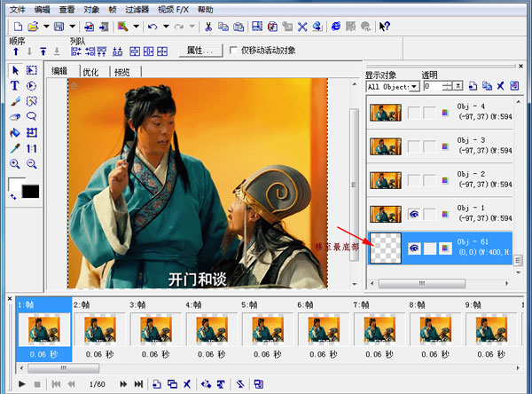Open the transparency value dropdown button

(x=458, y=86)
